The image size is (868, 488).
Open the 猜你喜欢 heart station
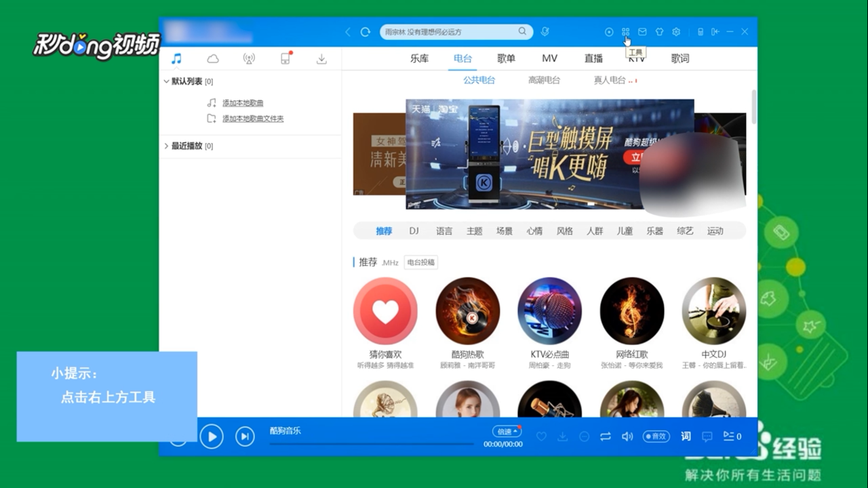coord(385,310)
